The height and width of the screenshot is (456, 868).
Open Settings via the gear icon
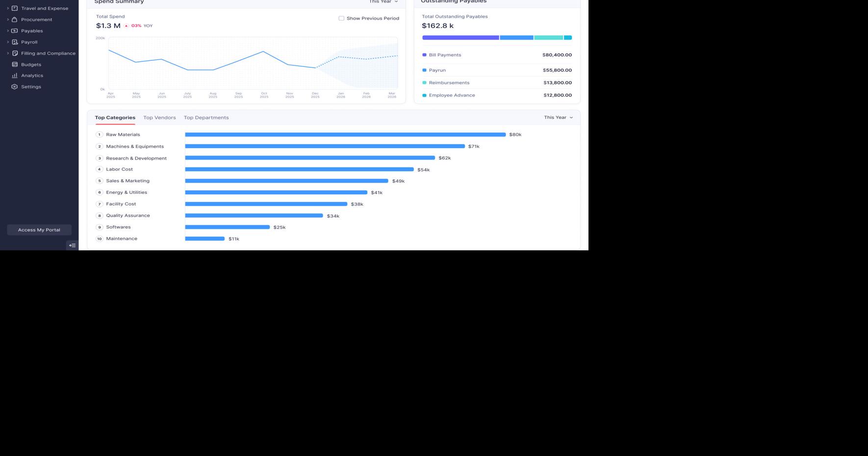[x=14, y=86]
